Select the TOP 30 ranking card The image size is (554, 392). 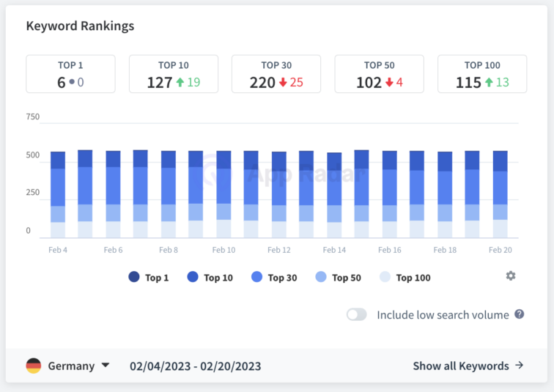tap(276, 74)
